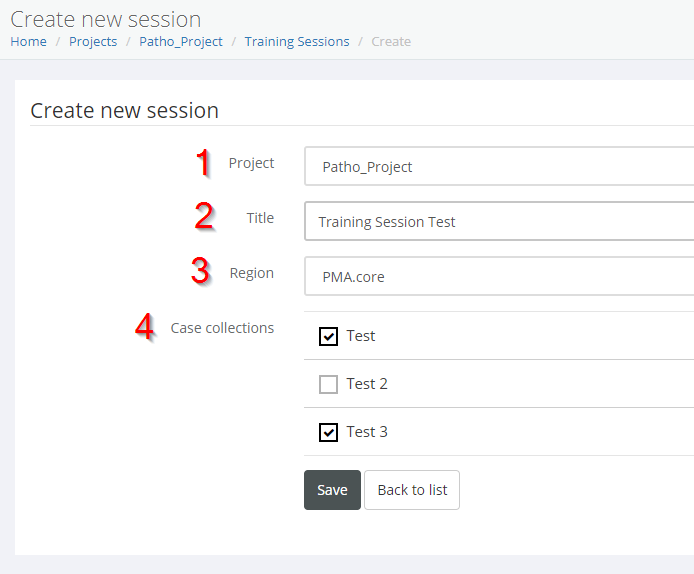This screenshot has width=694, height=574.
Task: Click the Project field label
Action: click(x=251, y=163)
